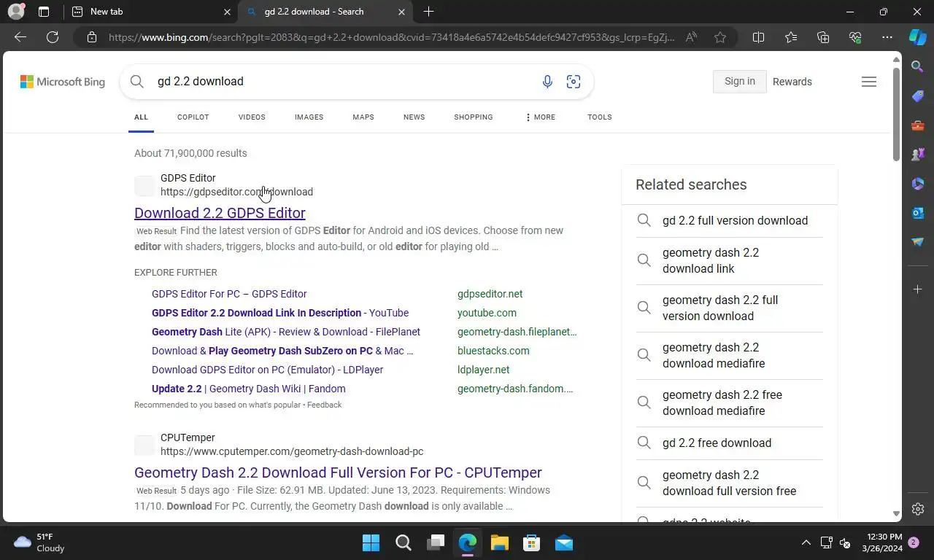Open Download GDPS Editor on PC LDPlayer link
Image resolution: width=934 pixels, height=560 pixels.
(x=267, y=370)
